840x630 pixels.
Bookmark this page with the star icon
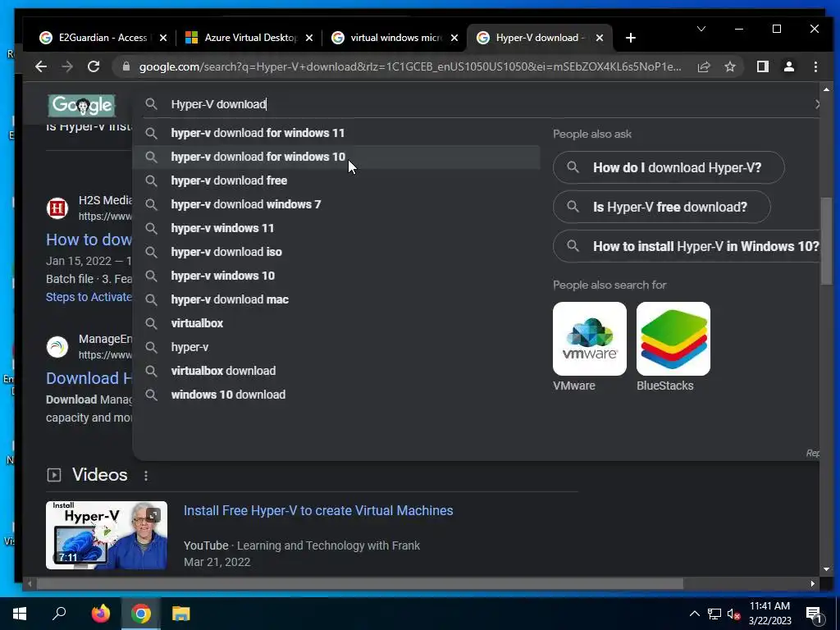point(730,67)
